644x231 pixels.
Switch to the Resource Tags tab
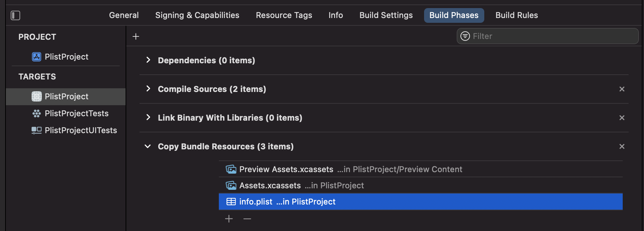(x=284, y=15)
